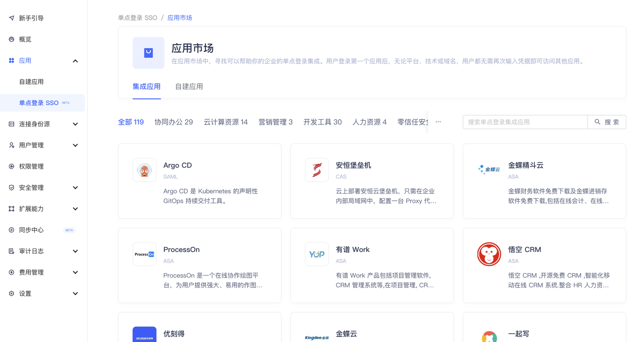The image size is (644, 342).
Task: Click the 应用市场 shopping bag icon
Action: (148, 53)
